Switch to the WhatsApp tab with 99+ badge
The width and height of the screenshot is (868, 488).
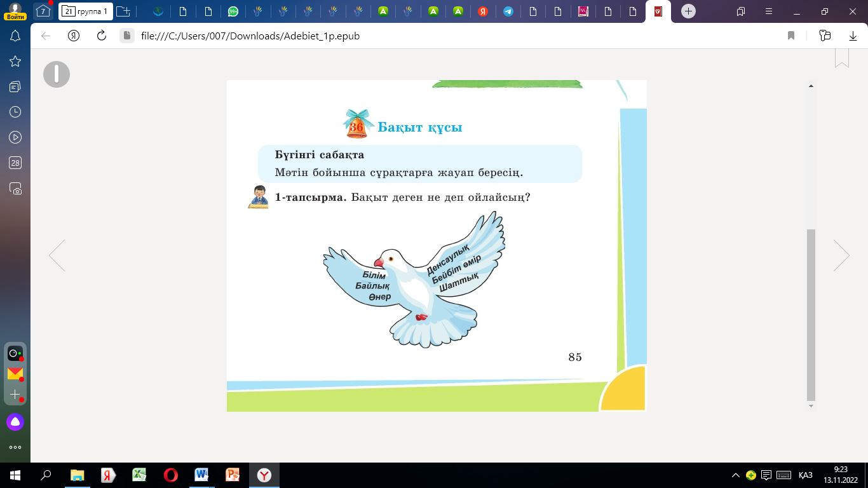pos(234,11)
